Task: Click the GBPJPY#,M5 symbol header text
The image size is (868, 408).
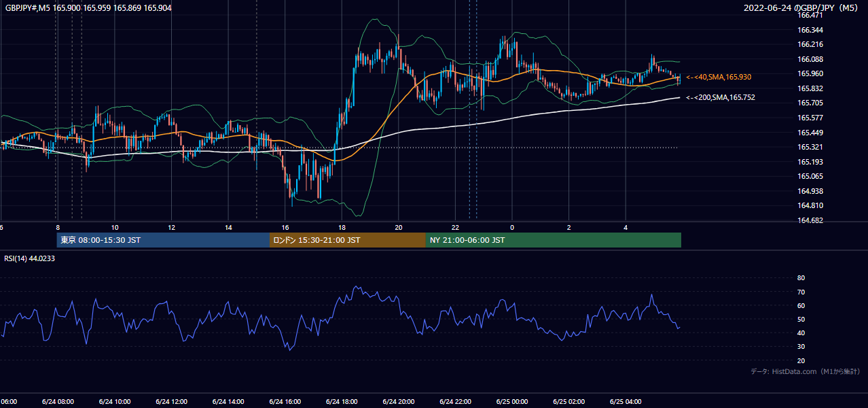Action: click(88, 7)
